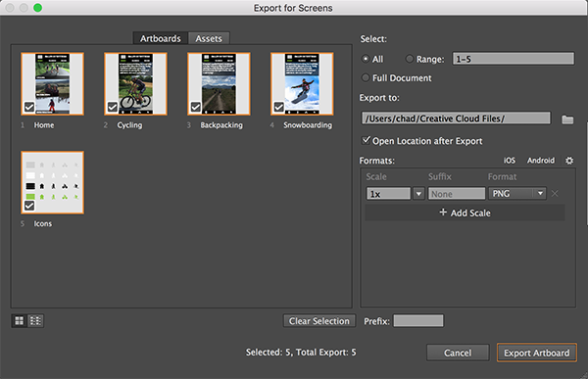Select the Backpacking artboard thumbnail
Image resolution: width=588 pixels, height=379 pixels.
219,83
